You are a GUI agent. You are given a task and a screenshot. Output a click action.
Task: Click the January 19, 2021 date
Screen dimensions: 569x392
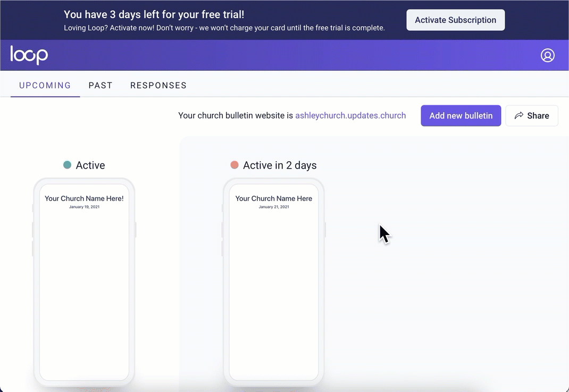84,207
